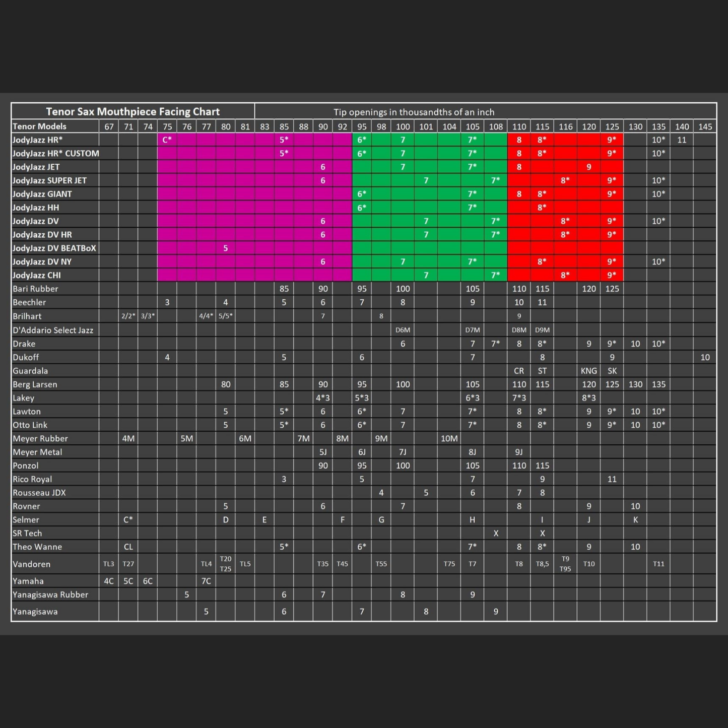The width and height of the screenshot is (728, 728).
Task: Click the 145 tip opening column header
Action: point(705,126)
